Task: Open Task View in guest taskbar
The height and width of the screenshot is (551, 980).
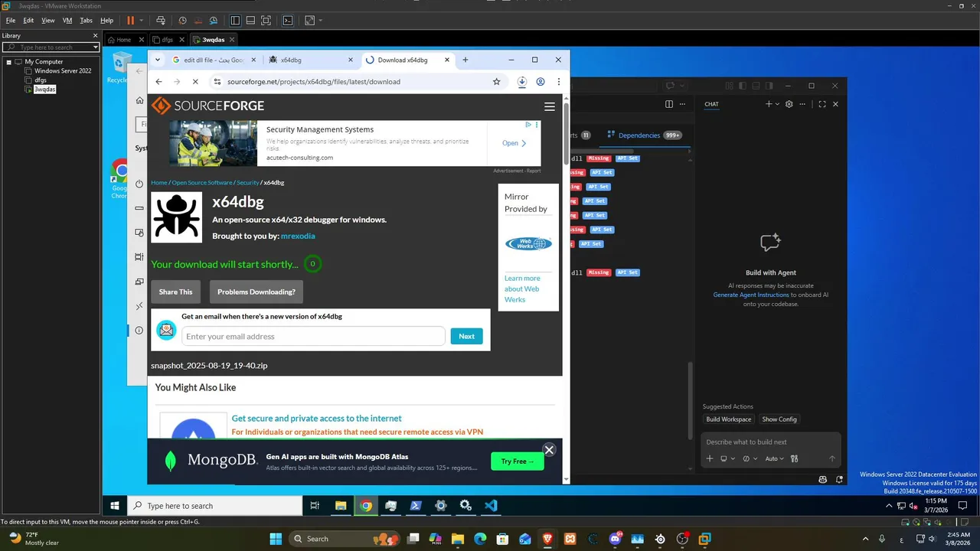Action: [x=315, y=506]
